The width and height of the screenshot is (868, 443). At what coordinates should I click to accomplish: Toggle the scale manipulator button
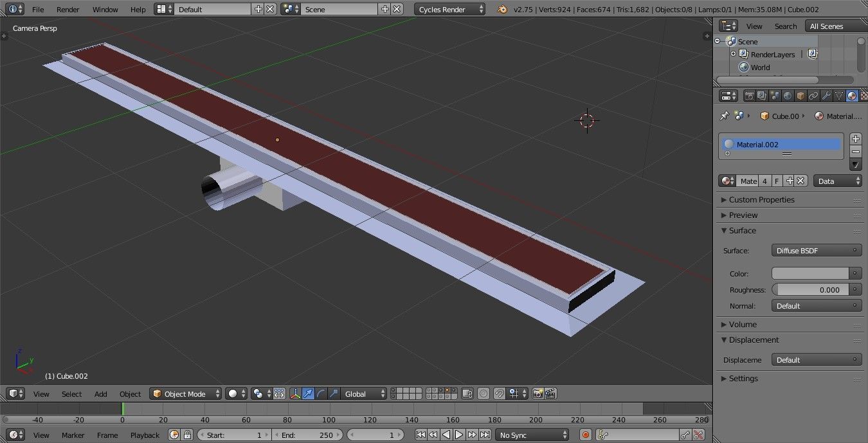[334, 393]
